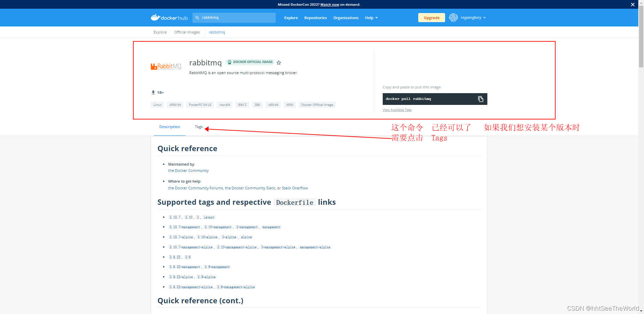Click View Available Tags link
The height and width of the screenshot is (314, 644).
coord(397,110)
